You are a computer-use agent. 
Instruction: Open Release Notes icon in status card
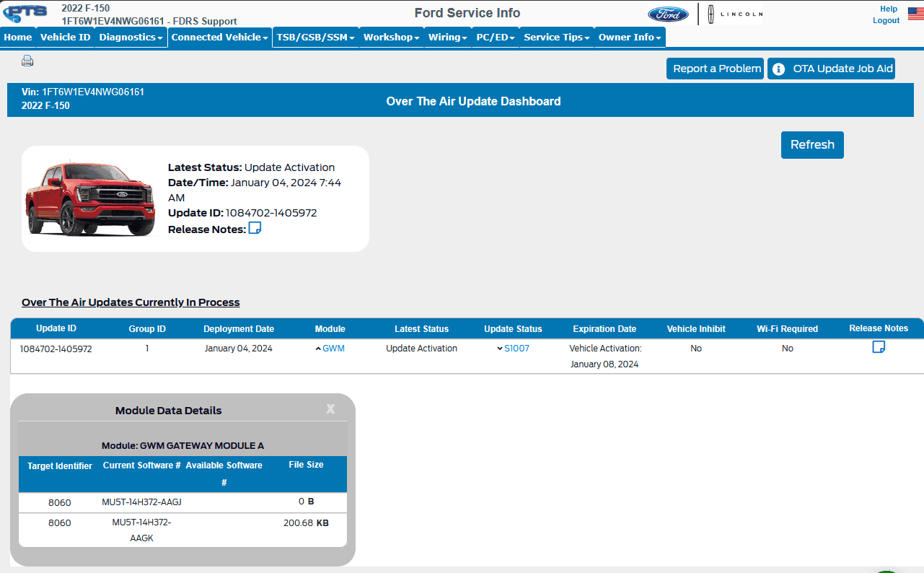[255, 229]
